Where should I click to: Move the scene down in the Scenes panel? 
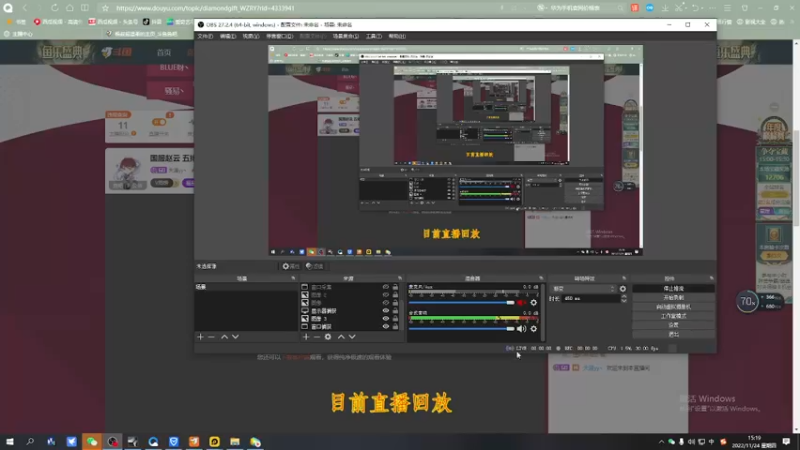(235, 337)
